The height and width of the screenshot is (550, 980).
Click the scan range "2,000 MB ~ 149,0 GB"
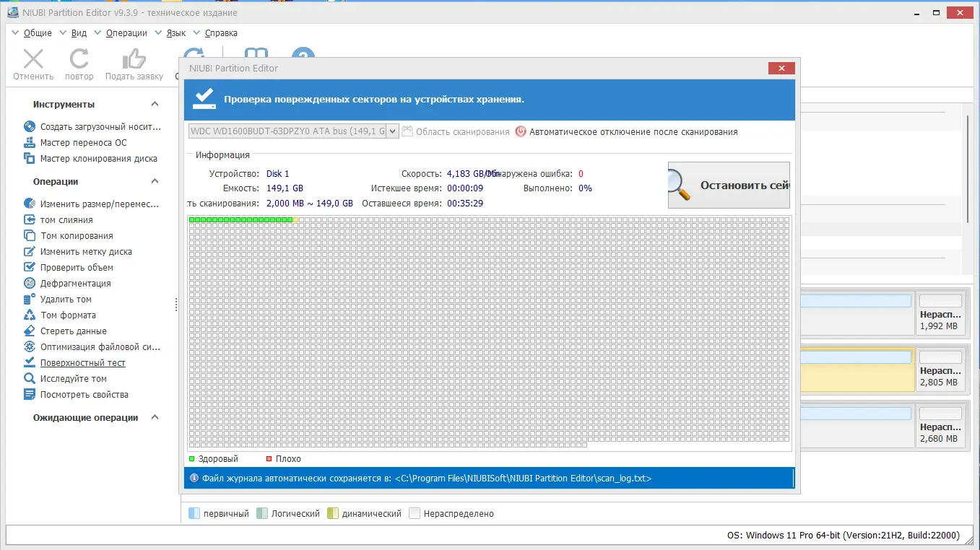click(310, 204)
